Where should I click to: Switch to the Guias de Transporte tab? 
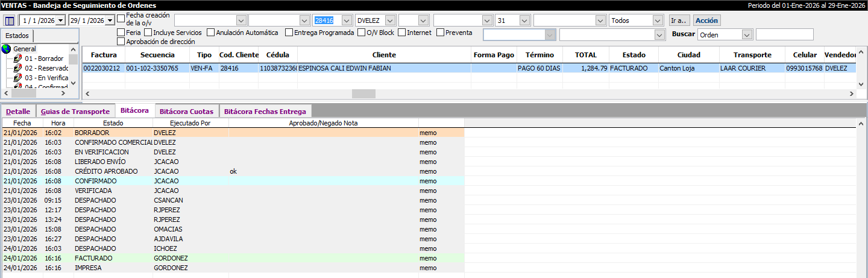pyautogui.click(x=75, y=112)
